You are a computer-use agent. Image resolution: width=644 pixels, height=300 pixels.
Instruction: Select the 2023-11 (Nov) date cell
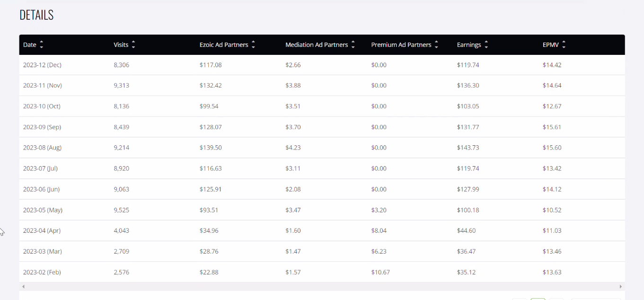point(43,86)
